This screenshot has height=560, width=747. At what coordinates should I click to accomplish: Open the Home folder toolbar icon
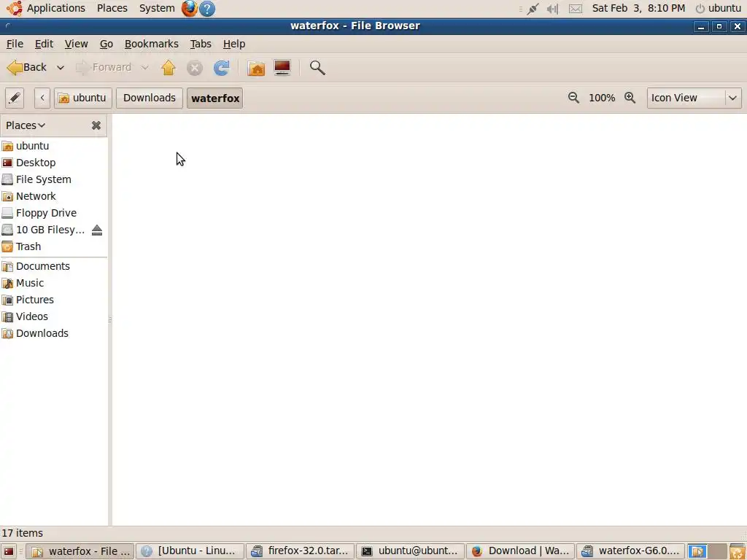[x=256, y=68]
